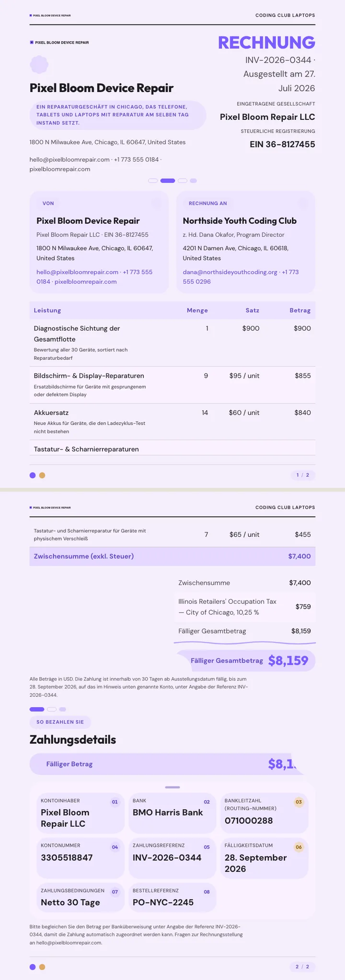Click the orange dot in first page footer
Screen dimensions: 345x980
coord(42,475)
